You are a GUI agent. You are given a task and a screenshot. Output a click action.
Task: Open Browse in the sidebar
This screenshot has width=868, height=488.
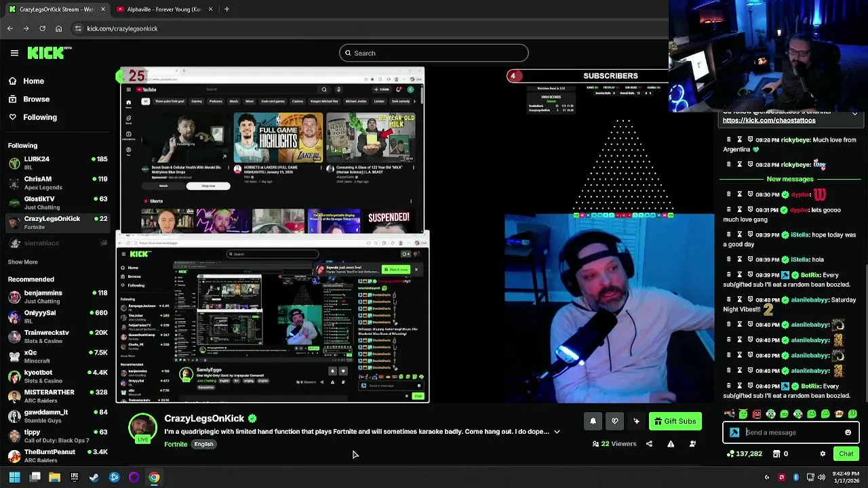coord(28,99)
